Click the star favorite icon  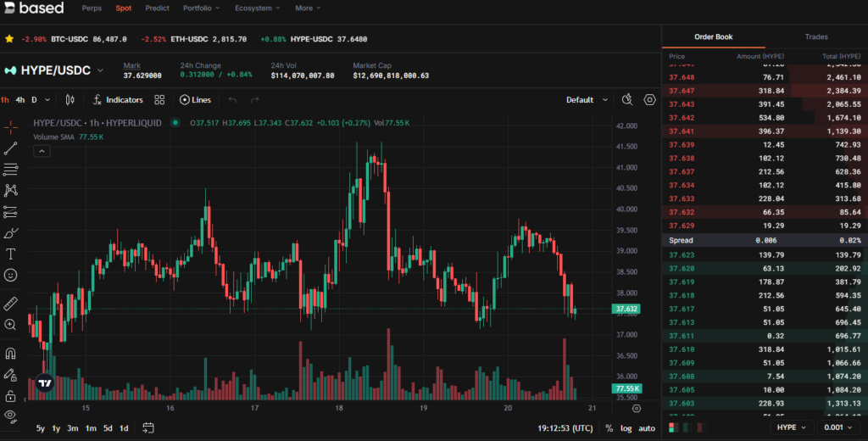(x=8, y=39)
